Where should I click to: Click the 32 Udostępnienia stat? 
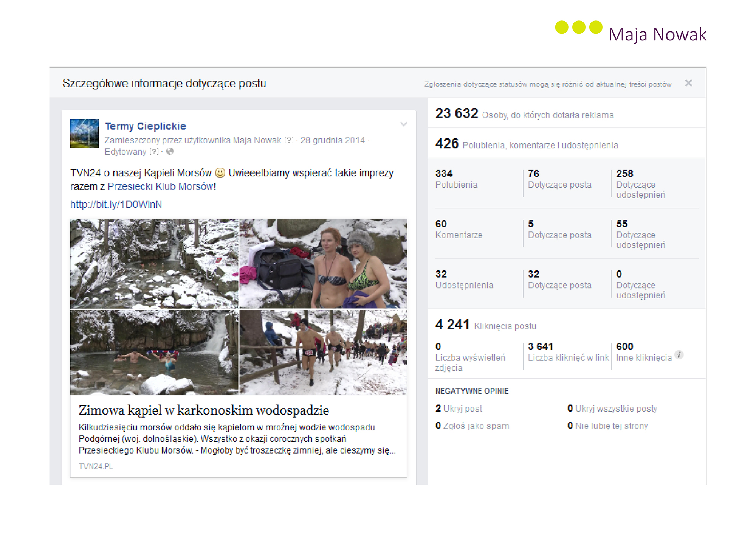[464, 280]
